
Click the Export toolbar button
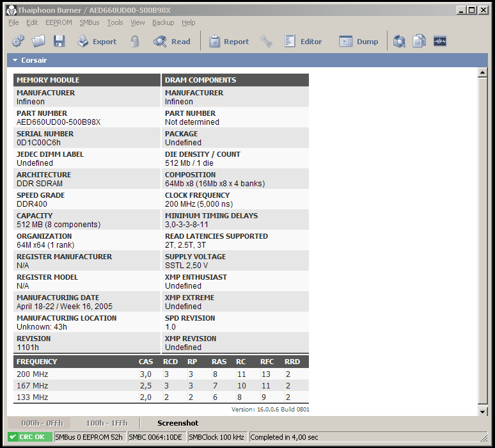tap(97, 42)
